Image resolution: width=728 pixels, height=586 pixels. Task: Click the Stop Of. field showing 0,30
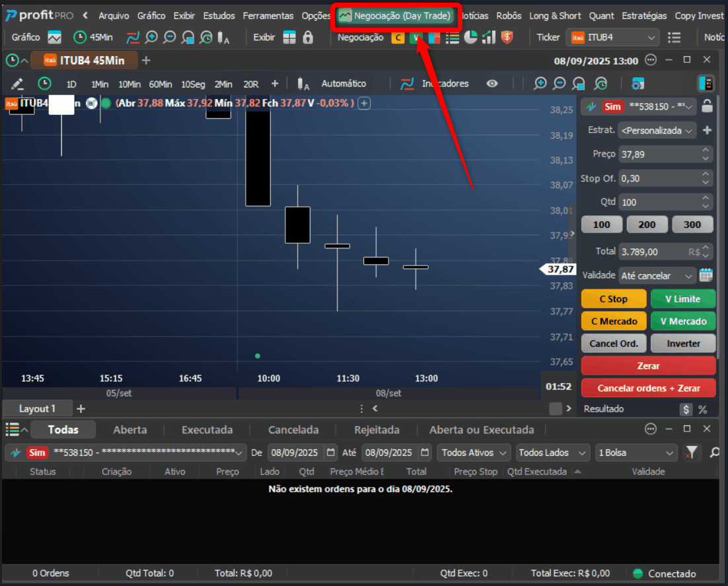[665, 178]
